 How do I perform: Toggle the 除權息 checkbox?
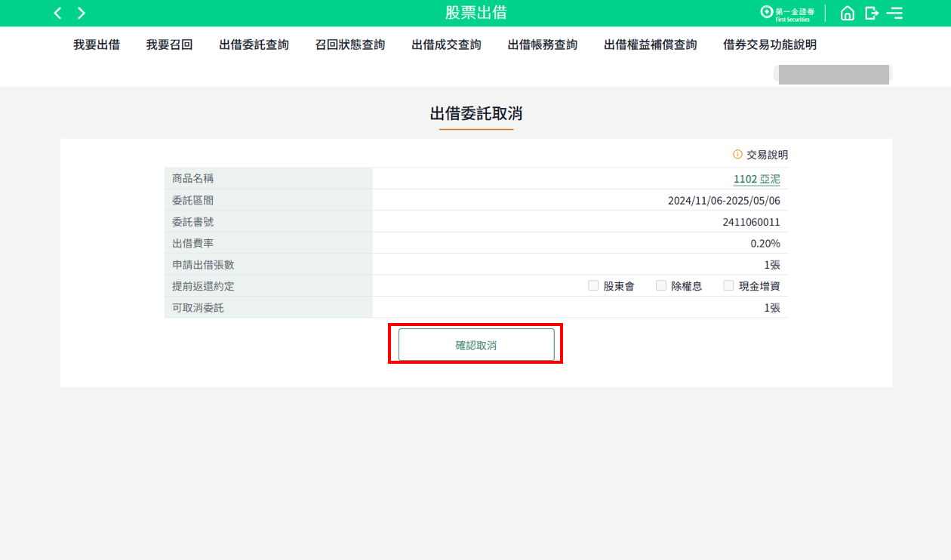(661, 286)
